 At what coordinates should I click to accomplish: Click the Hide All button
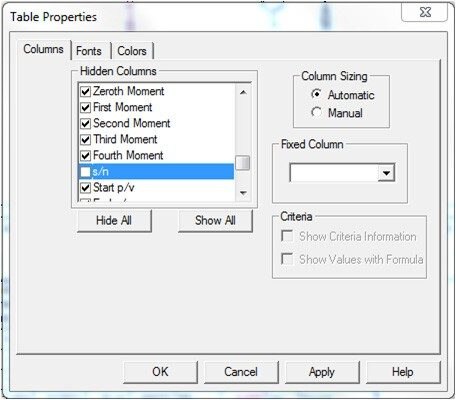114,220
